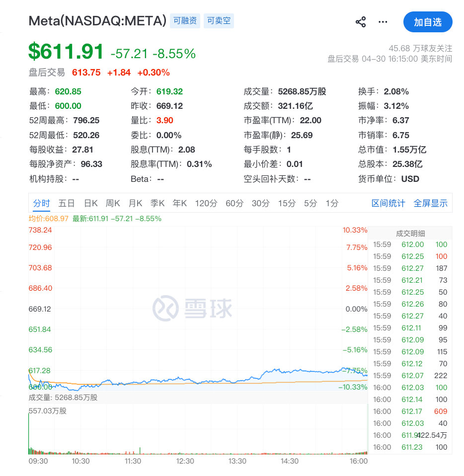Click the trade row priced 612.07

(x=410, y=376)
